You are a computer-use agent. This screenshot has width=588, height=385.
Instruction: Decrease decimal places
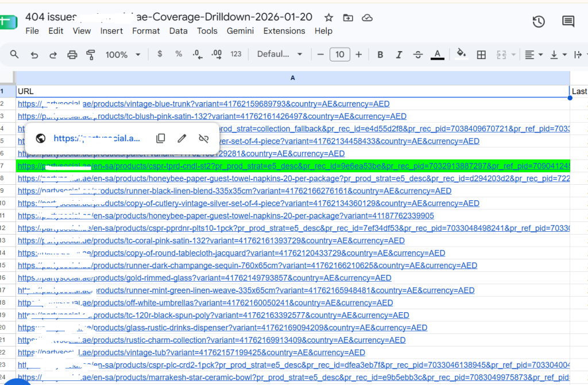[x=198, y=55]
